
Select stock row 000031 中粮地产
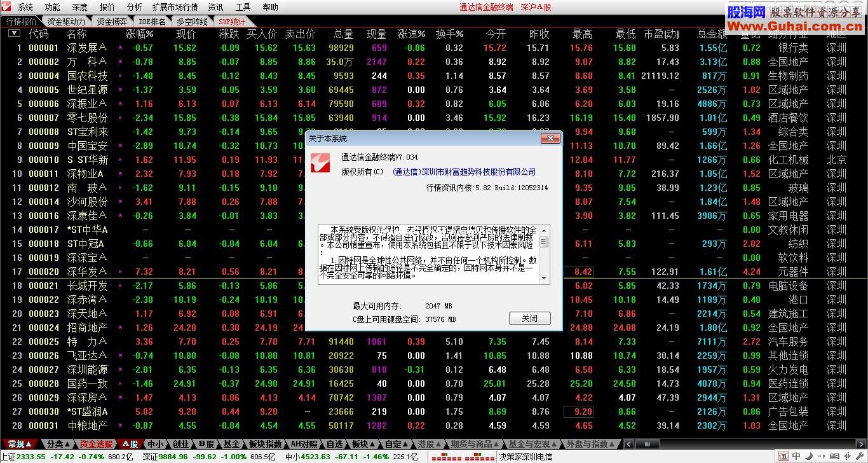tap(434, 425)
